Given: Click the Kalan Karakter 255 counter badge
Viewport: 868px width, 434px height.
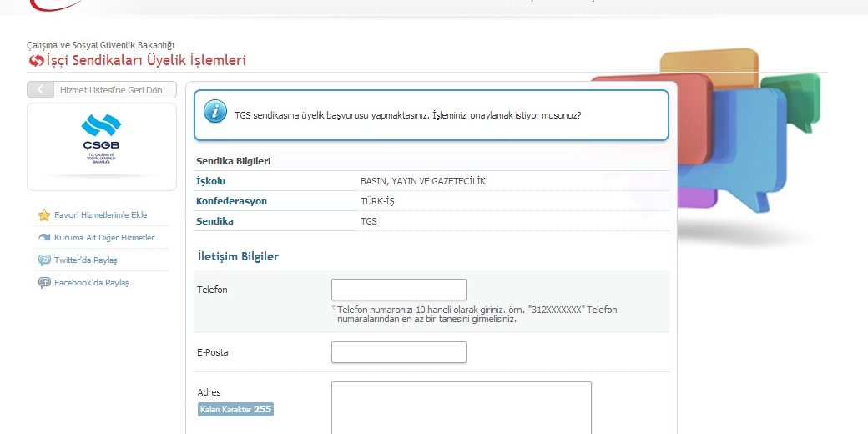Looking at the screenshot, I should 235,410.
